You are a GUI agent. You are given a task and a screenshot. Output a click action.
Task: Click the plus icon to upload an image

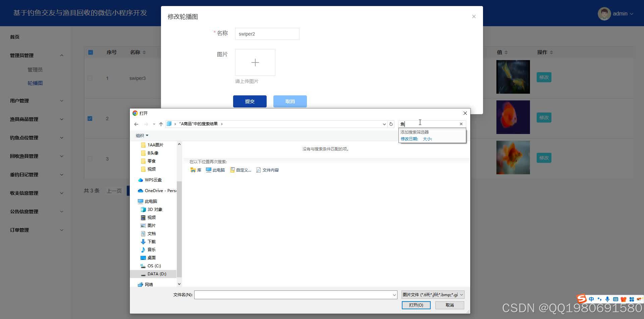tap(255, 62)
